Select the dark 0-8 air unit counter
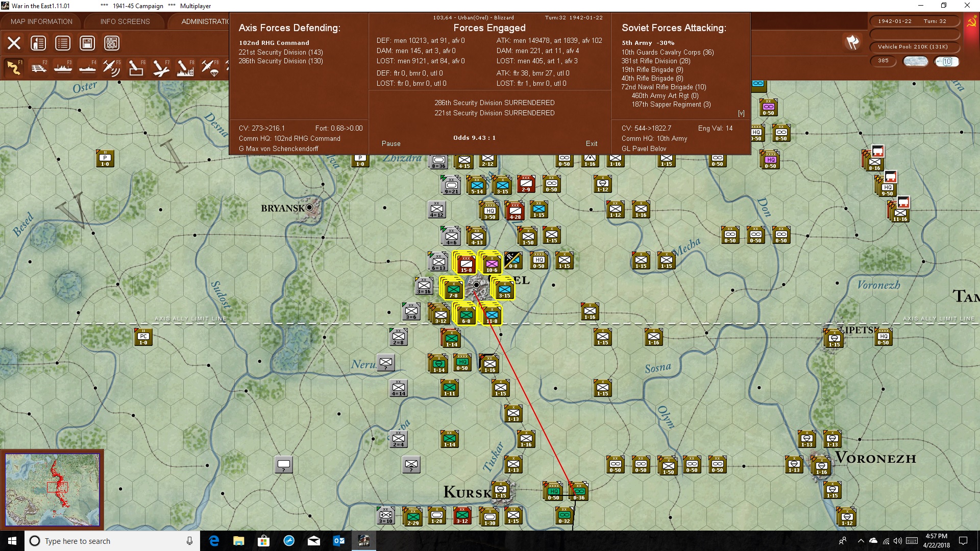Image resolution: width=980 pixels, height=551 pixels. pos(513,260)
